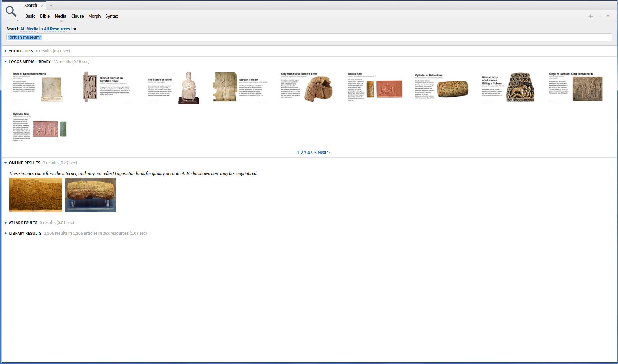
Task: Switch to Syntax search type
Action: coord(112,16)
